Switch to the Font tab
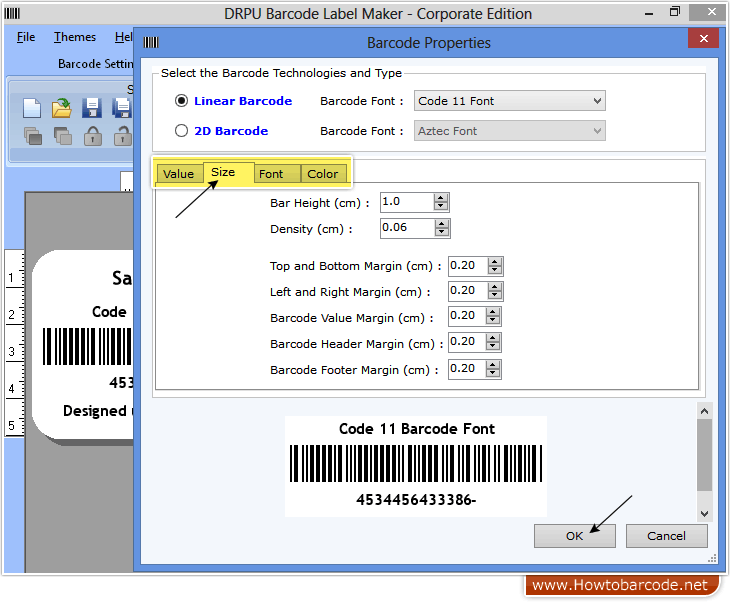Viewport: 730px width, 602px height. [x=277, y=174]
